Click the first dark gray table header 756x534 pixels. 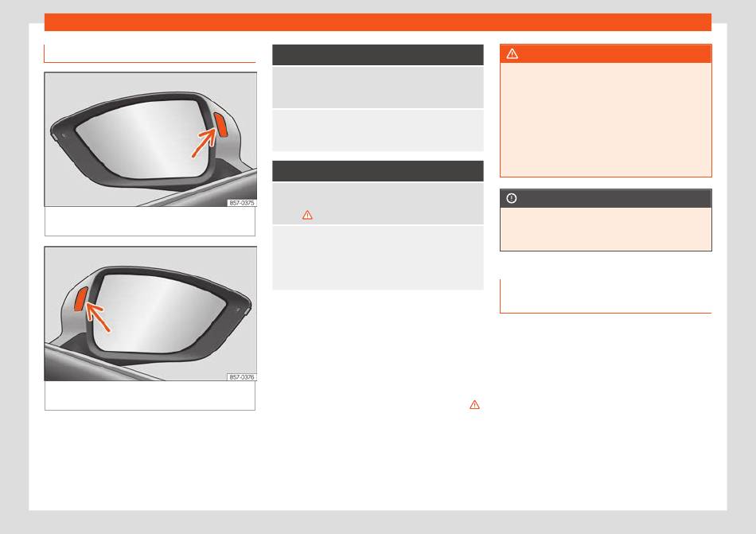378,55
